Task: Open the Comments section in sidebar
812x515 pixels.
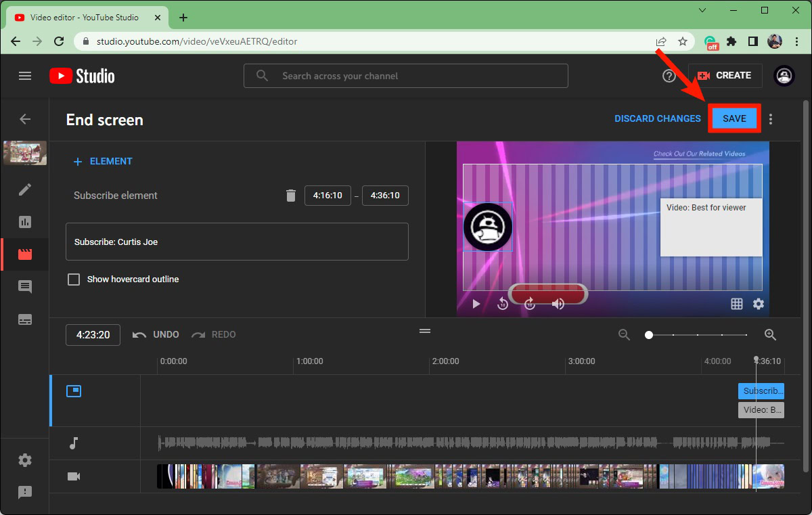Action: point(25,287)
